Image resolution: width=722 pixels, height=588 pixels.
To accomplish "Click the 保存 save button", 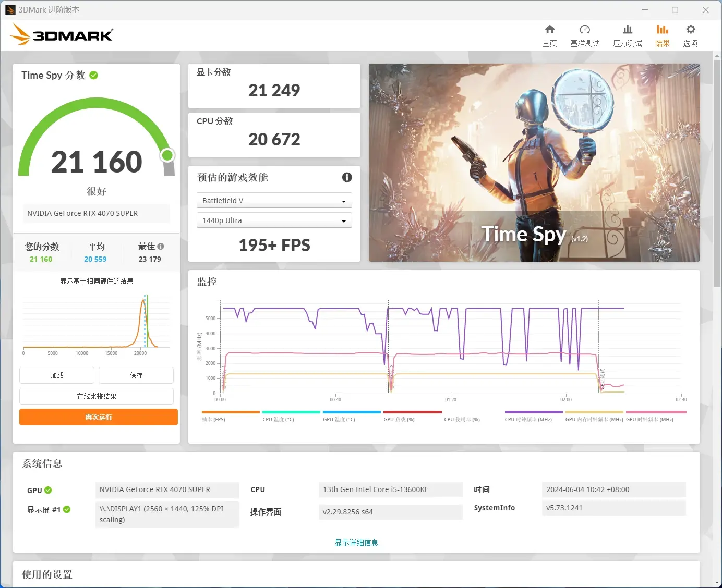I will (x=136, y=375).
